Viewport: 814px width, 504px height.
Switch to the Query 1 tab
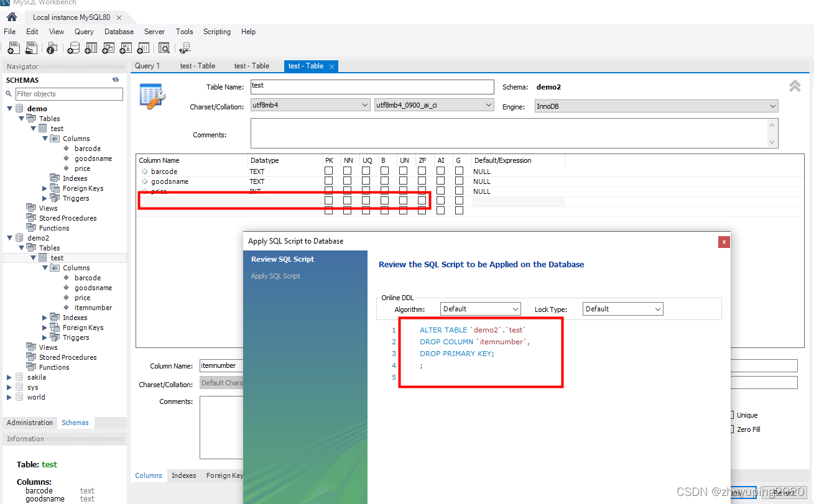(147, 66)
